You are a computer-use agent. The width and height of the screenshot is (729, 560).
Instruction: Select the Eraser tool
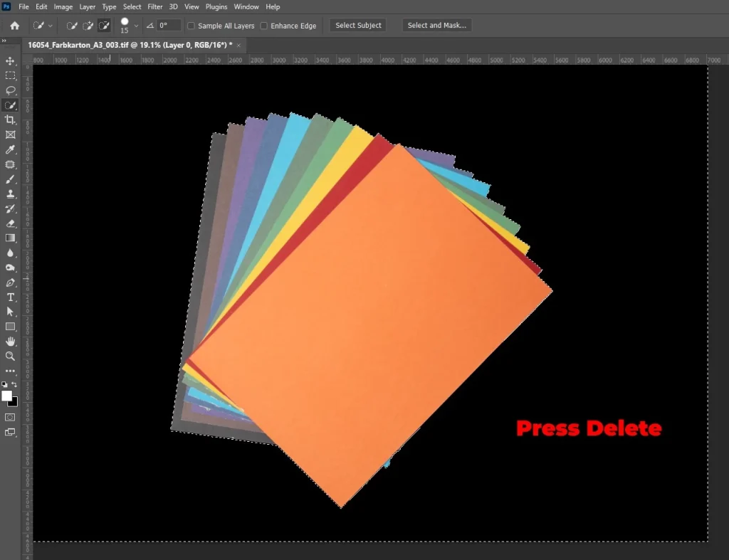point(11,223)
